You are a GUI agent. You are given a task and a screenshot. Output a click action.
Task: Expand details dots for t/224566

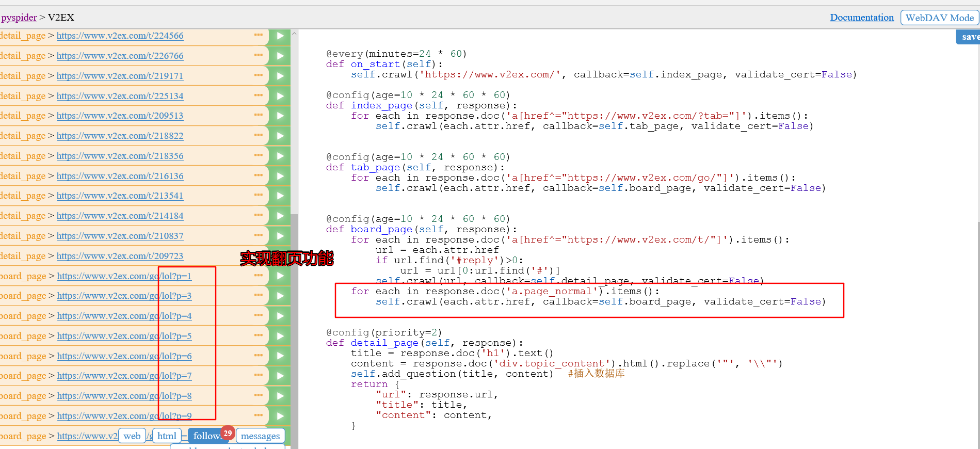259,35
